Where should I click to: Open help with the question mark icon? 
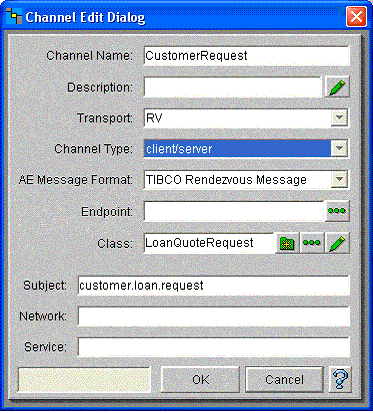point(340,379)
